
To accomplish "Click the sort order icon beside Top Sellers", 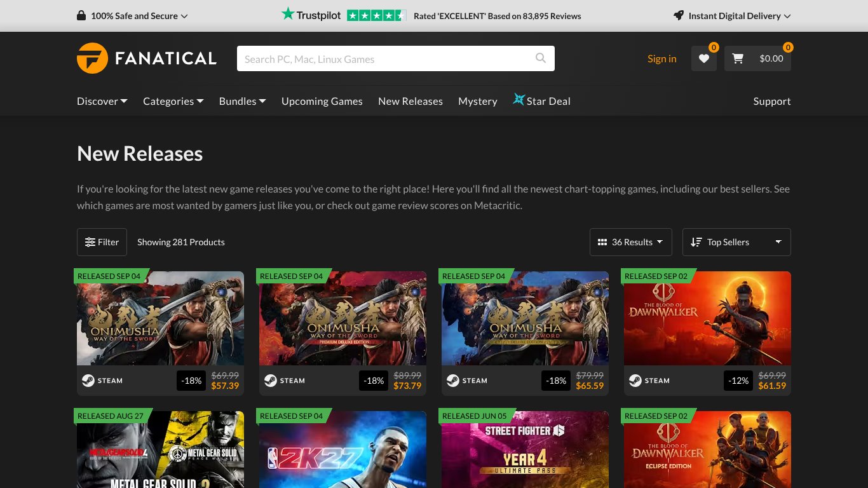I will pyautogui.click(x=696, y=242).
